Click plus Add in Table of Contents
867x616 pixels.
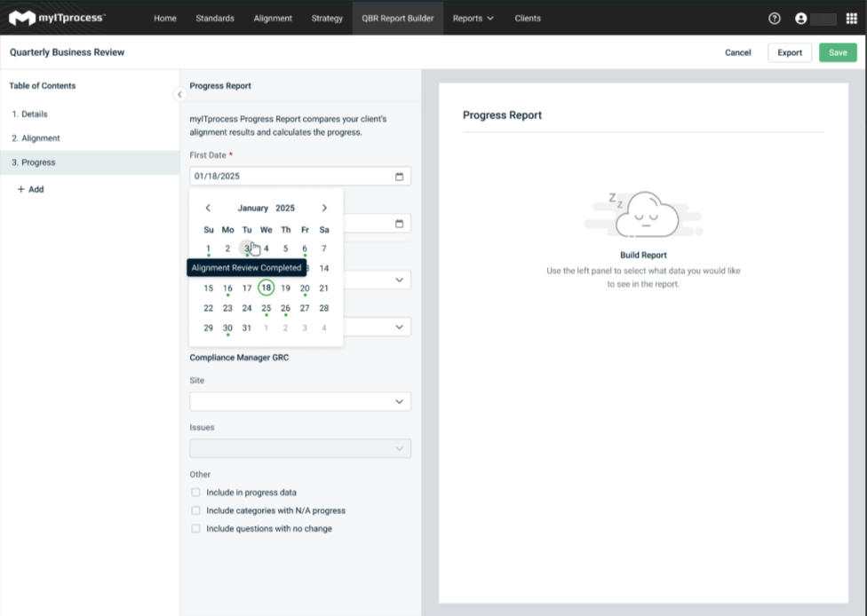30,189
